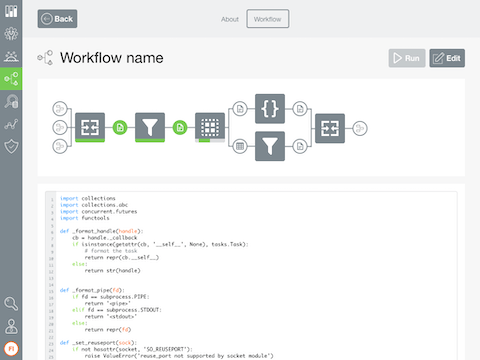Click the search magnifier in sidebar
Image resolution: width=480 pixels, height=360 pixels.
[11, 304]
